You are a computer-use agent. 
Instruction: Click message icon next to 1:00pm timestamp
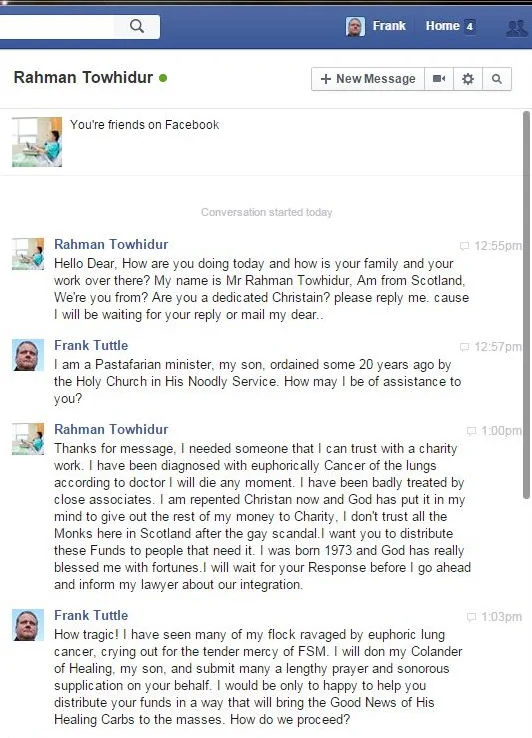471,431
